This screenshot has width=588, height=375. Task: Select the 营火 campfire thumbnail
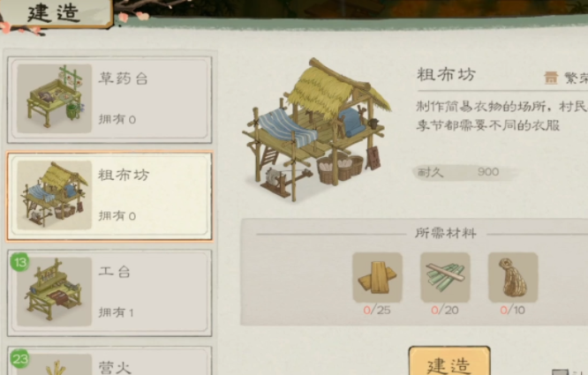55,364
